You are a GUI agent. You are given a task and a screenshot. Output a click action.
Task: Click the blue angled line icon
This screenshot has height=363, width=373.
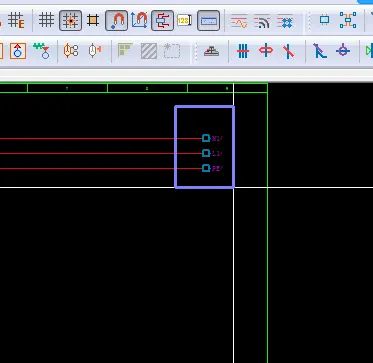[320, 51]
